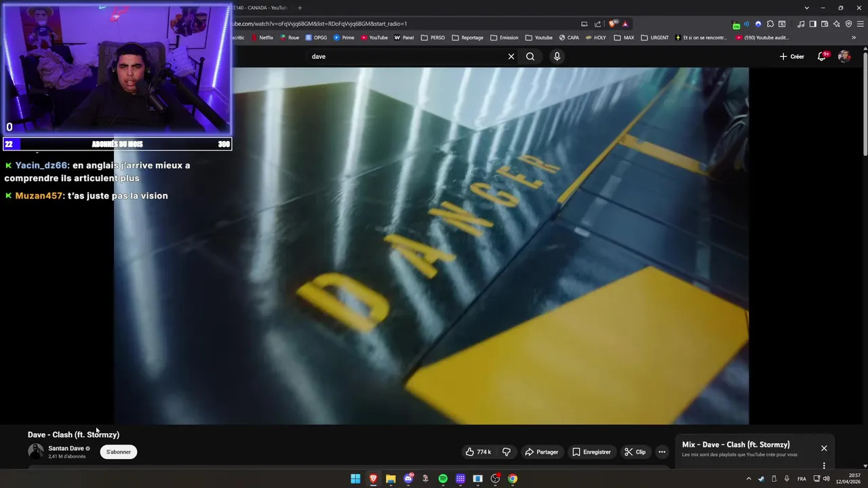The image size is (868, 488).
Task: Subscribe with the S'abonner button
Action: coord(119,452)
